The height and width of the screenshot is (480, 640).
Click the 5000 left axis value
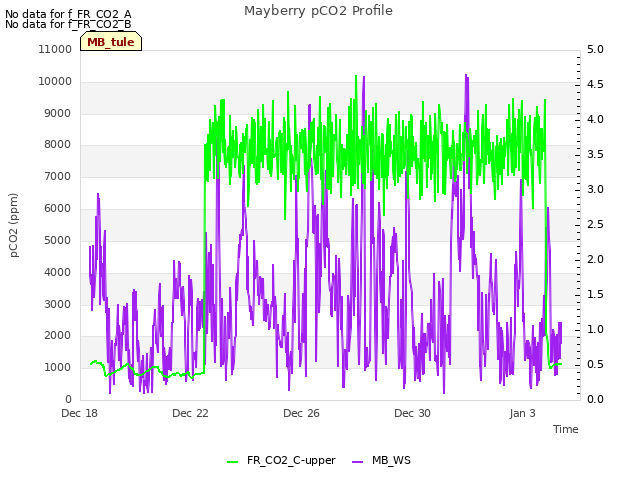(x=58, y=240)
